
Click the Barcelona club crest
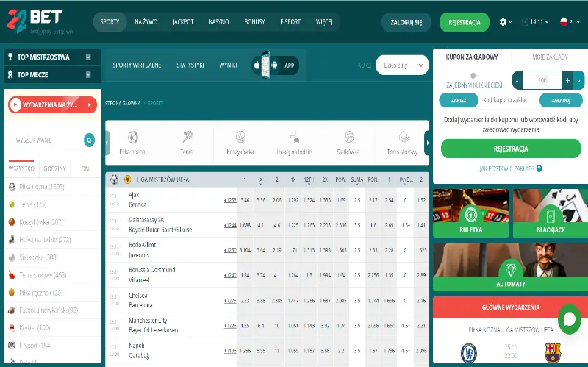[x=553, y=352]
